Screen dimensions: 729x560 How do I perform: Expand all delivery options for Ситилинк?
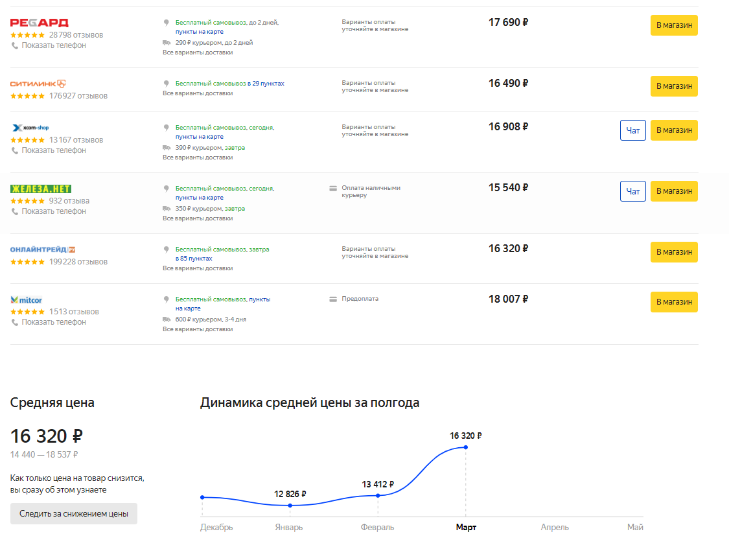coord(198,93)
